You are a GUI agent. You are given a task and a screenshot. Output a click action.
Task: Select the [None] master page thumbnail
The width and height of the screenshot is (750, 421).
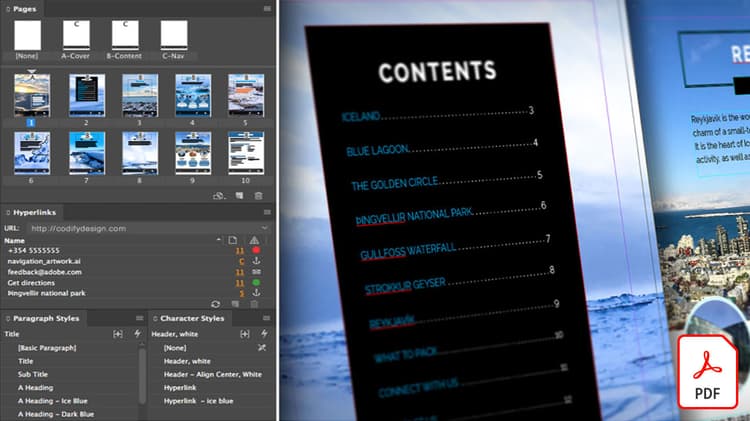[27, 35]
